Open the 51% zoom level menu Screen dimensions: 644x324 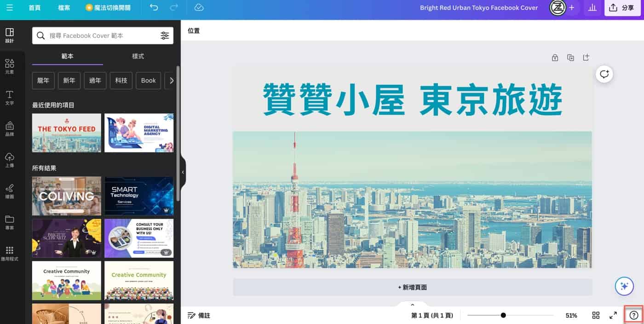571,315
